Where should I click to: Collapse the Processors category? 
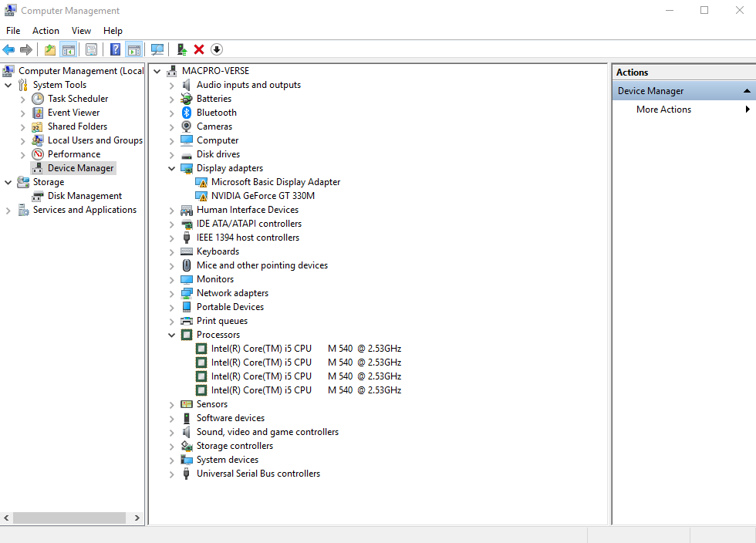click(x=172, y=335)
